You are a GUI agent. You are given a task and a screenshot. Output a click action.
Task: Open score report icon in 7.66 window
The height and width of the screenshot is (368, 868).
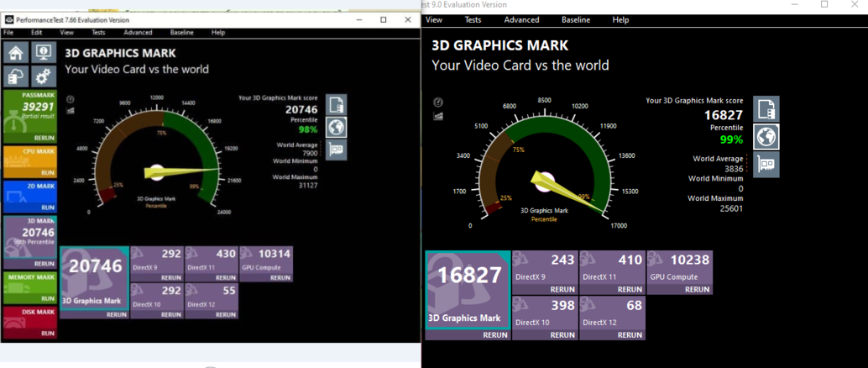click(337, 104)
